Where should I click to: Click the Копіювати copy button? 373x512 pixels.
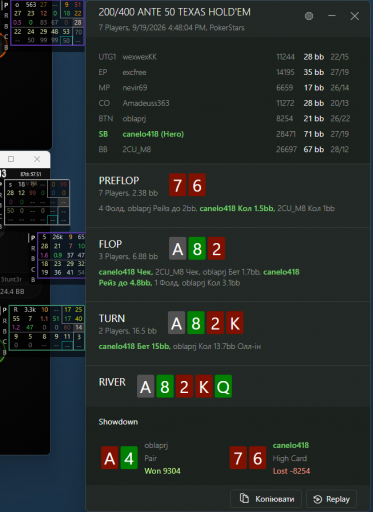coord(266,499)
